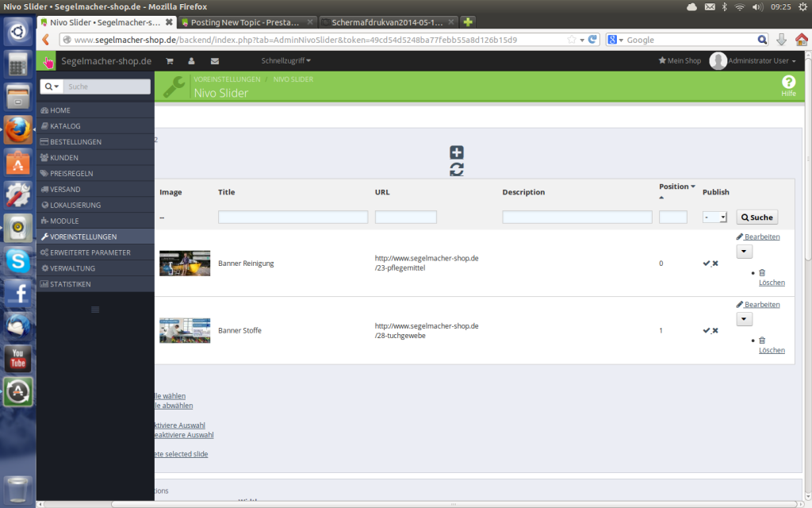Open Hilfe via the question mark icon
The height and width of the screenshot is (508, 812).
pyautogui.click(x=788, y=83)
